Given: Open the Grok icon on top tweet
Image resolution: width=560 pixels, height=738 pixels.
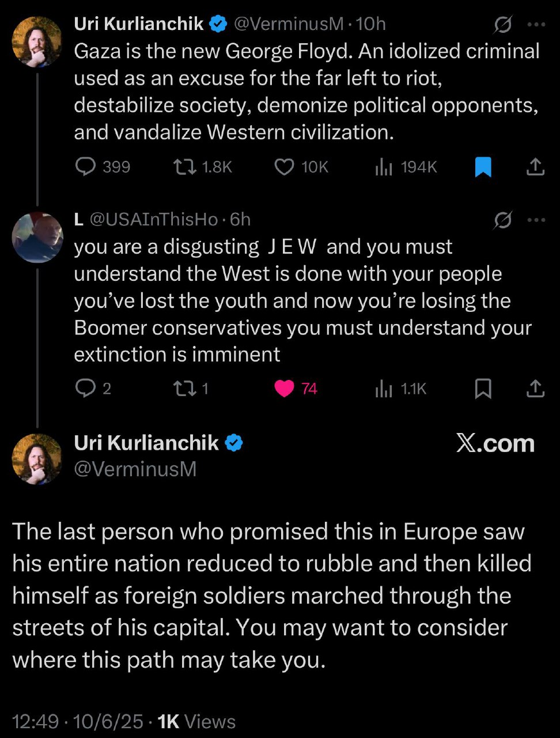Looking at the screenshot, I should 502,24.
